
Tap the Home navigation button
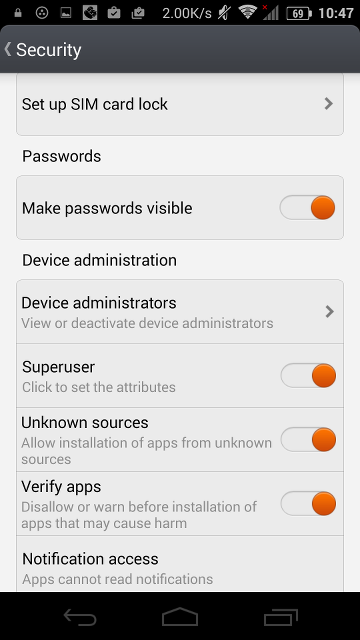point(180,616)
